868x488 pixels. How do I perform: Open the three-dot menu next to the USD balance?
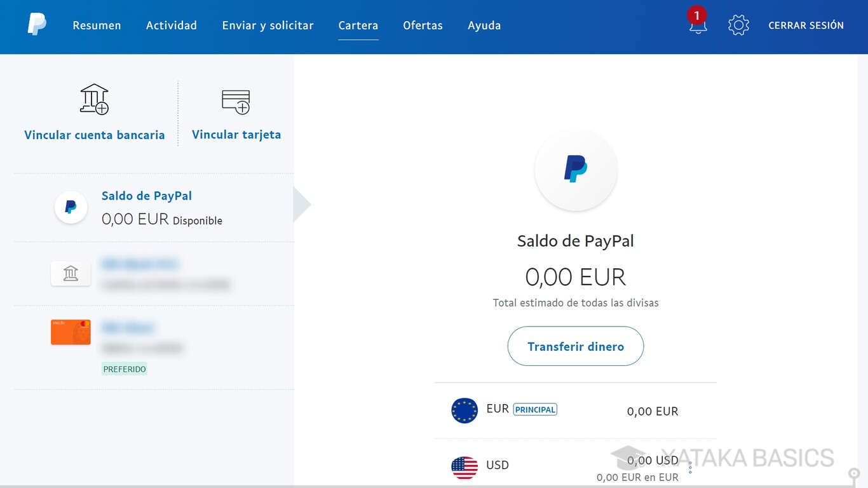click(691, 468)
